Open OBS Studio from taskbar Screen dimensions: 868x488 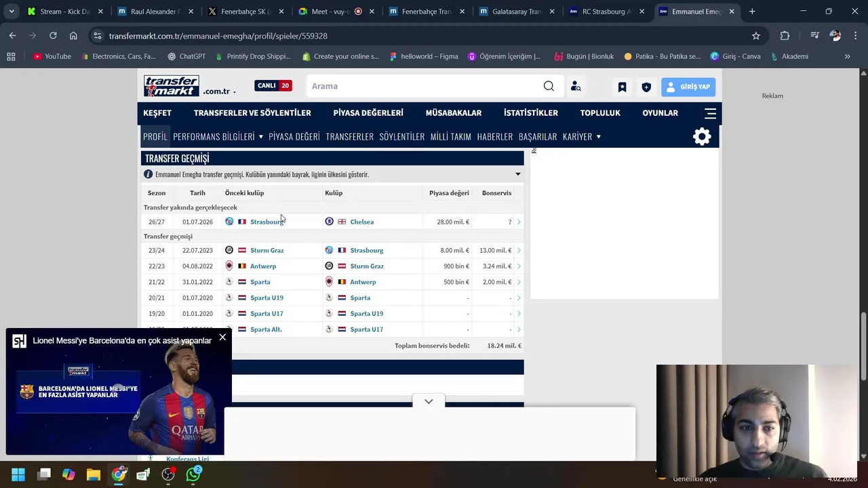click(x=168, y=474)
